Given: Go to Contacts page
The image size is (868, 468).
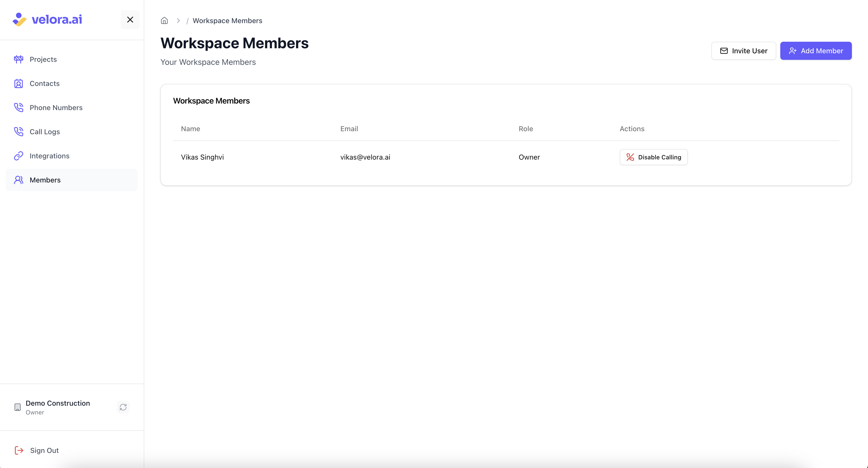Looking at the screenshot, I should click(x=71, y=83).
